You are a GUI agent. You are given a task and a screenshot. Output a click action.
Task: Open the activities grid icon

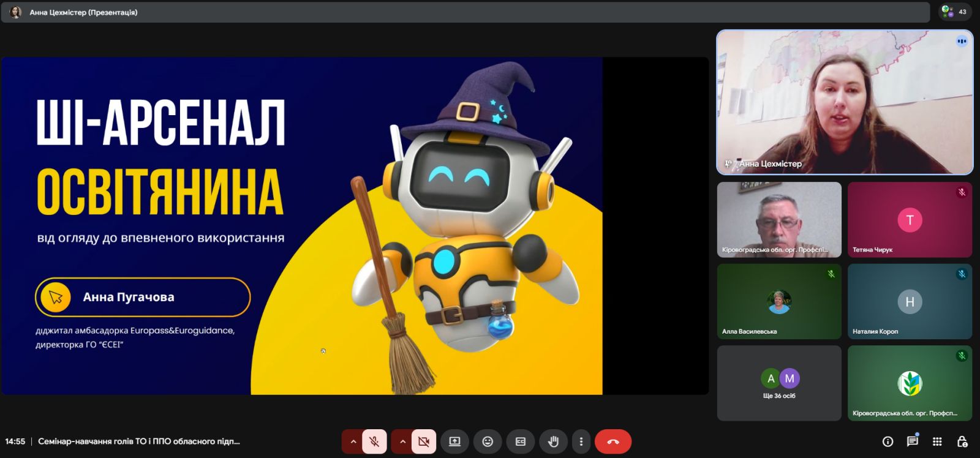(x=937, y=441)
